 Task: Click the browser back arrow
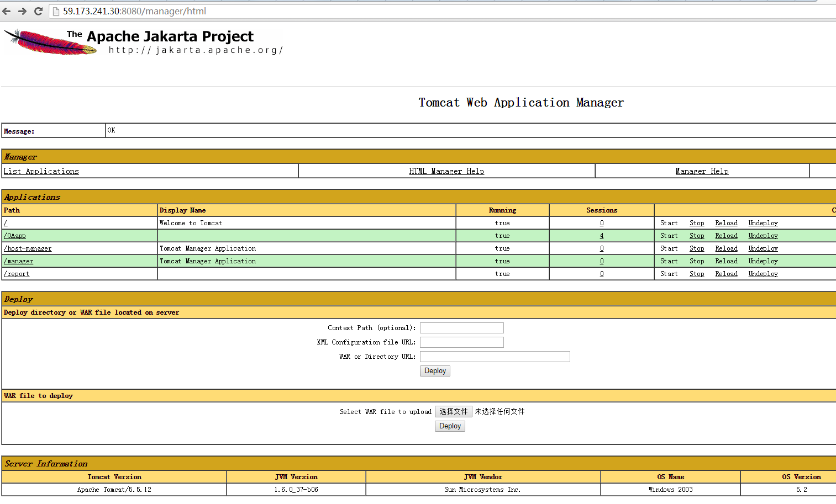tap(7, 11)
